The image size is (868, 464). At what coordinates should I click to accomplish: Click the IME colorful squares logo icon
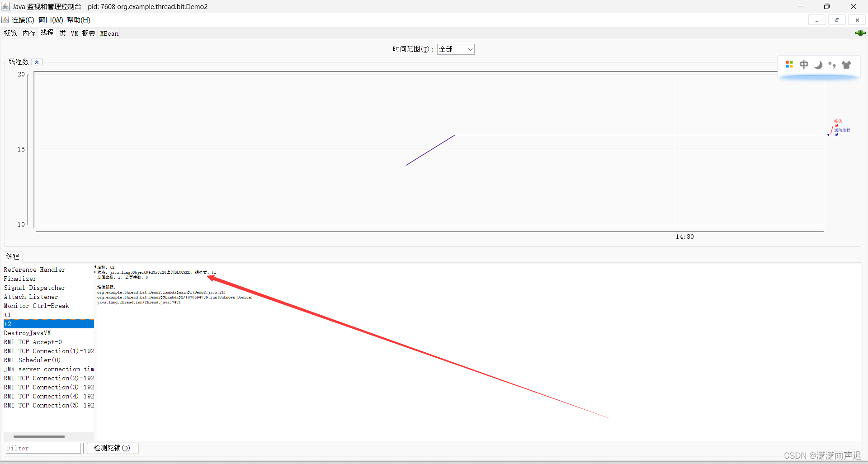click(789, 65)
